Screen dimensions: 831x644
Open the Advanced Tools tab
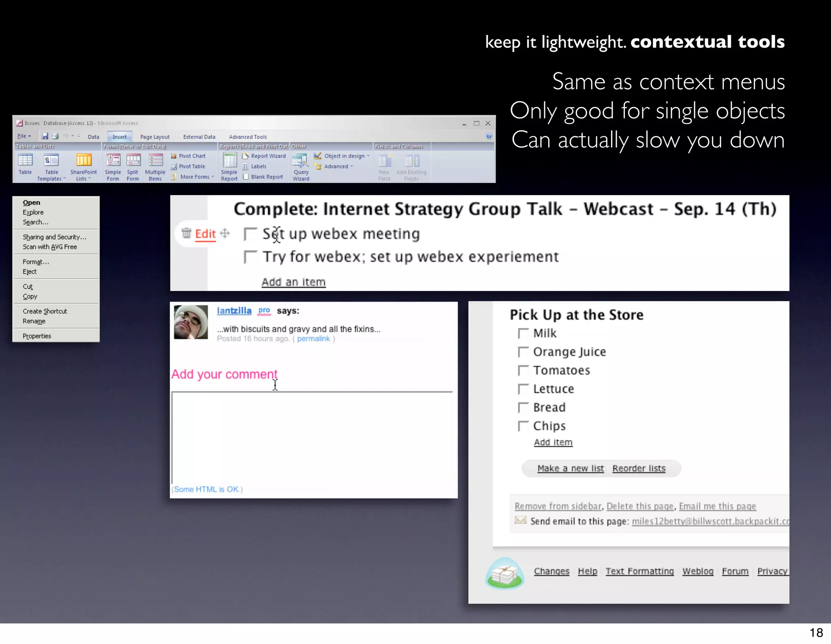[x=248, y=137]
